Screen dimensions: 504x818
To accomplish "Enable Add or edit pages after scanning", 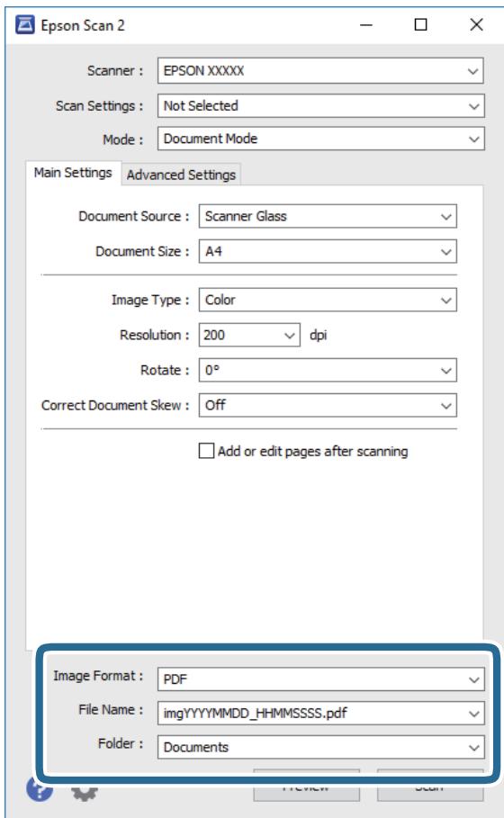I will [x=206, y=451].
